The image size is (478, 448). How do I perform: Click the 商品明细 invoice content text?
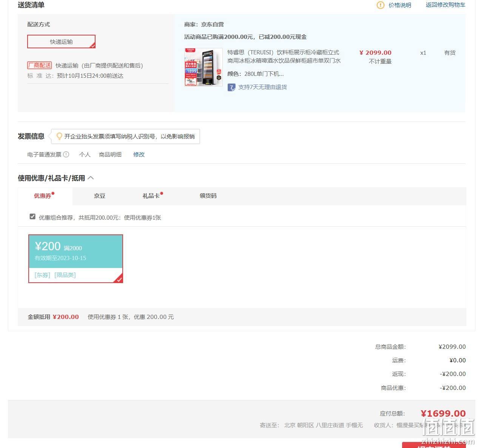(x=110, y=154)
